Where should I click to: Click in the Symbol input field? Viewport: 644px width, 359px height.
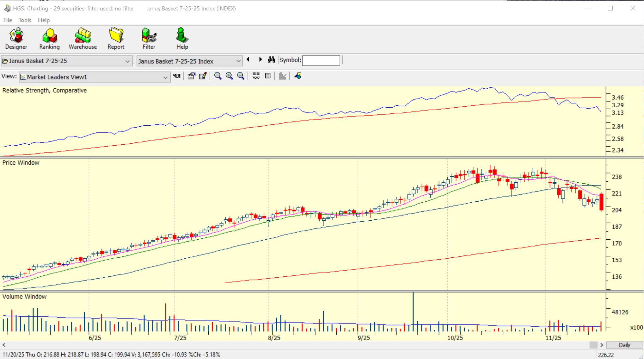point(321,60)
